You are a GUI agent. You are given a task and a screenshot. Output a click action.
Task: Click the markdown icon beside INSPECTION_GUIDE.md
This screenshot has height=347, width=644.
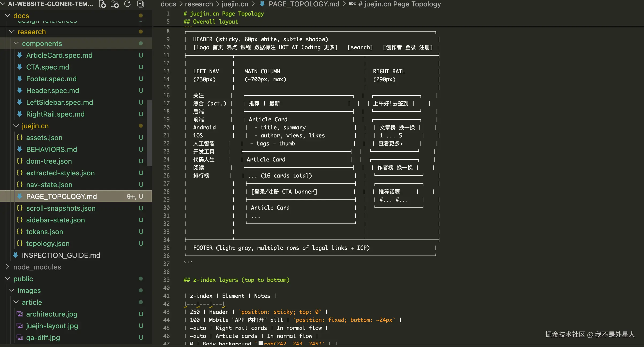pyautogui.click(x=15, y=255)
